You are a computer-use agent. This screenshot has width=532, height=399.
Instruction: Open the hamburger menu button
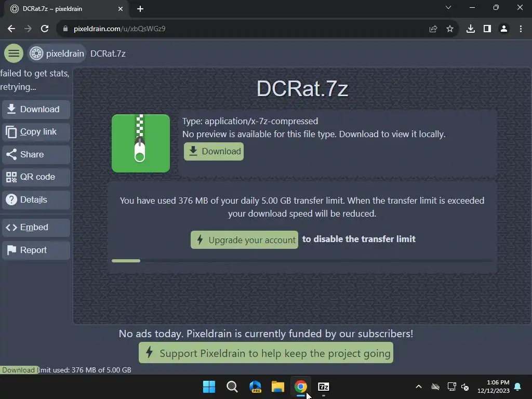click(14, 54)
